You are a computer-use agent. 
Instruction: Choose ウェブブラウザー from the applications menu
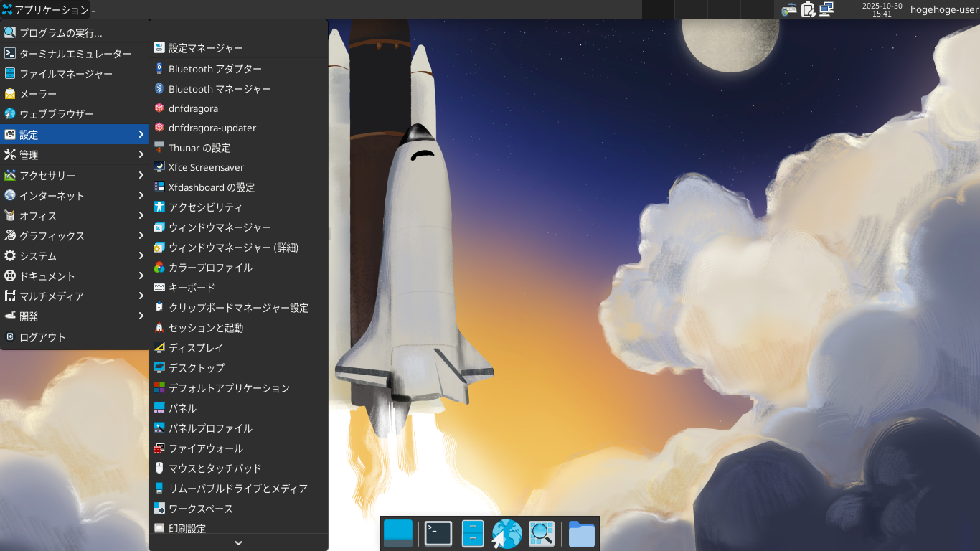click(75, 114)
